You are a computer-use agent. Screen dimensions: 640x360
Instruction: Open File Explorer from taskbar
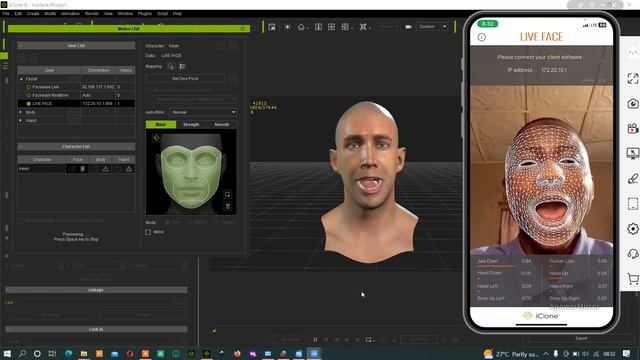point(84,353)
